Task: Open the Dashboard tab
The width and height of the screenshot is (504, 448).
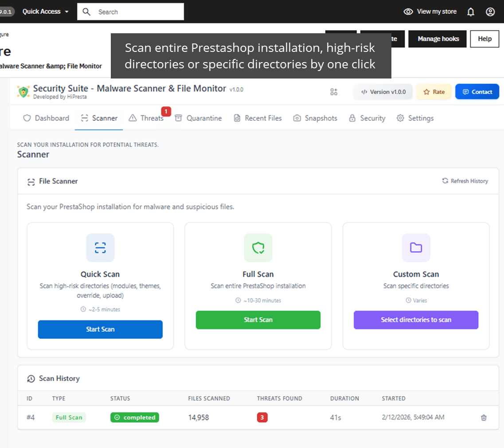Action: click(x=46, y=118)
